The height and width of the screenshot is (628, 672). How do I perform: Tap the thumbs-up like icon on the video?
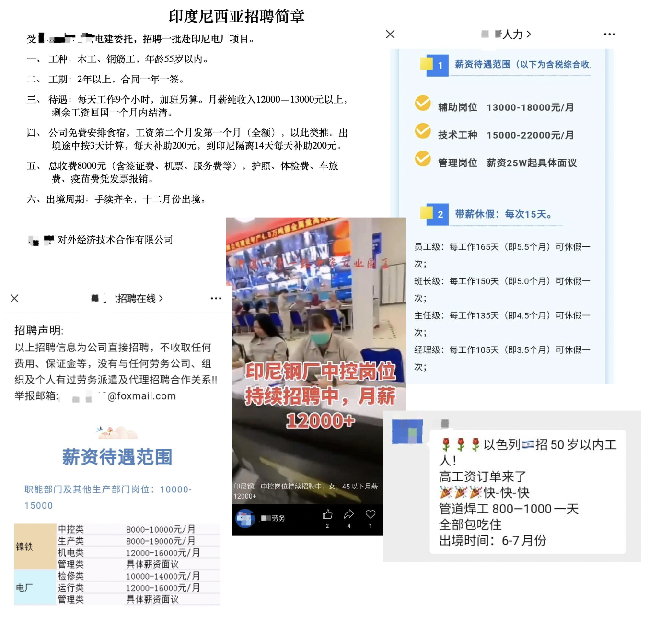[x=327, y=514]
